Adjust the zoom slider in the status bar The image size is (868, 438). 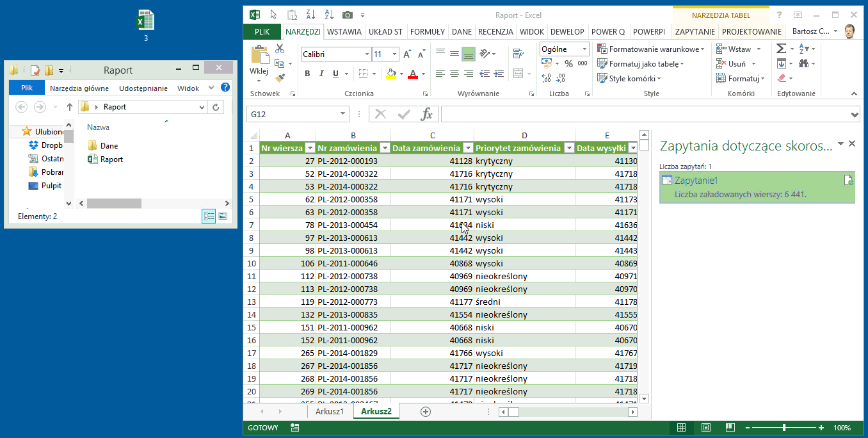click(x=784, y=427)
